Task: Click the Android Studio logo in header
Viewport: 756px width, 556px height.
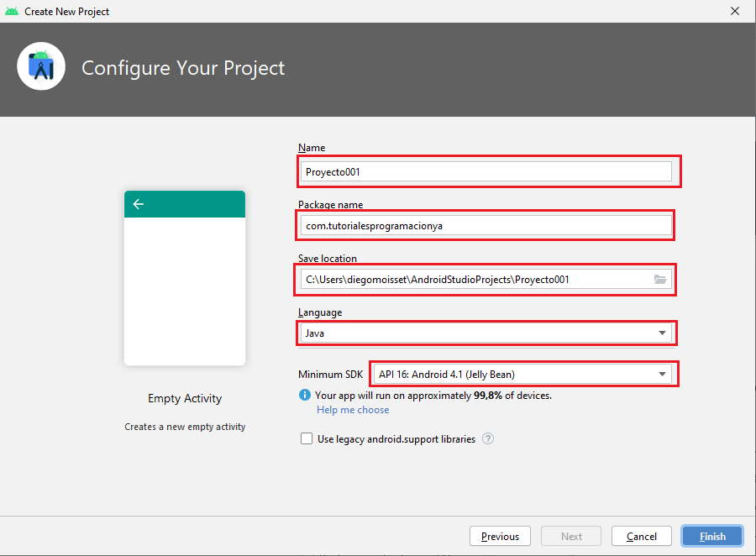Action: coord(41,66)
